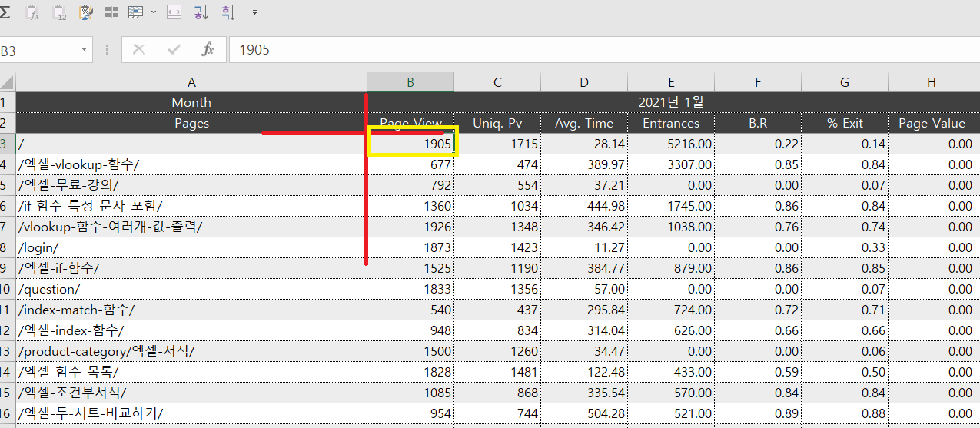Click the freeze panes table icon

(136, 12)
